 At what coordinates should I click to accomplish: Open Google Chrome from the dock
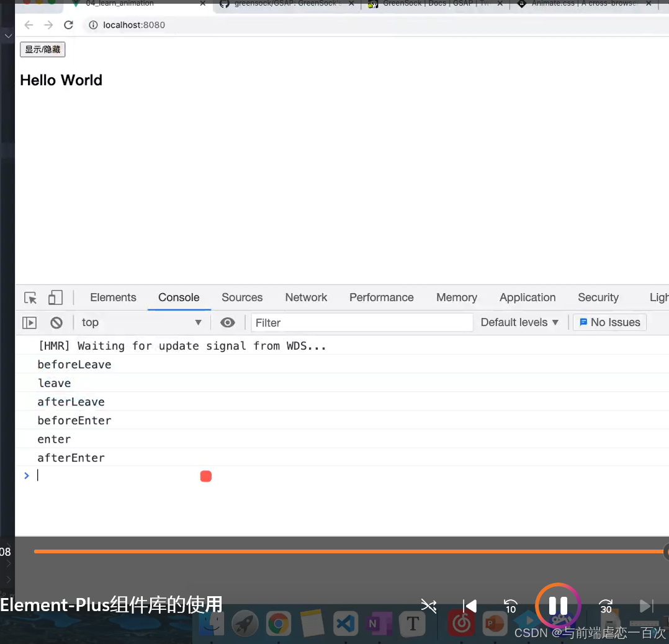(278, 624)
